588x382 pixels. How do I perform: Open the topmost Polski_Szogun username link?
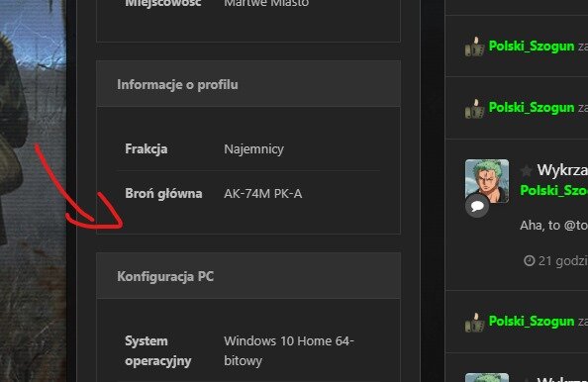point(532,47)
